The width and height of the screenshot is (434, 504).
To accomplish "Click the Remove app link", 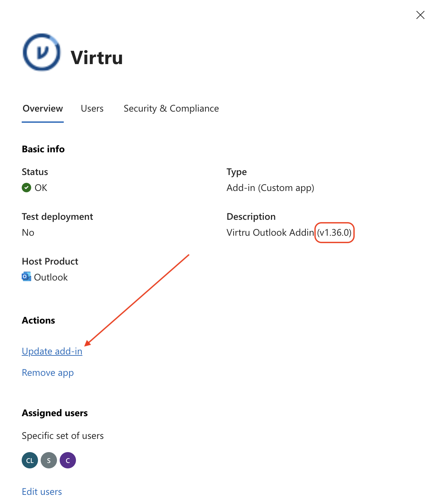I will (48, 373).
